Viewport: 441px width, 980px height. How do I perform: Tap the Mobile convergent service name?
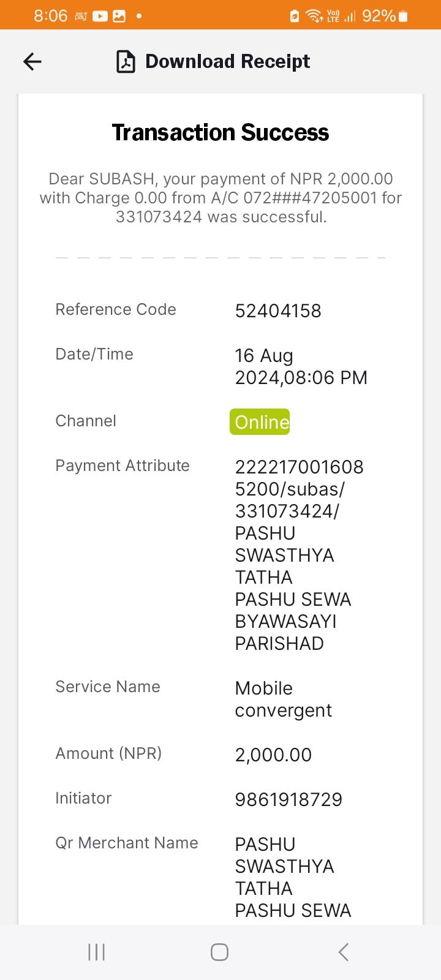[284, 699]
